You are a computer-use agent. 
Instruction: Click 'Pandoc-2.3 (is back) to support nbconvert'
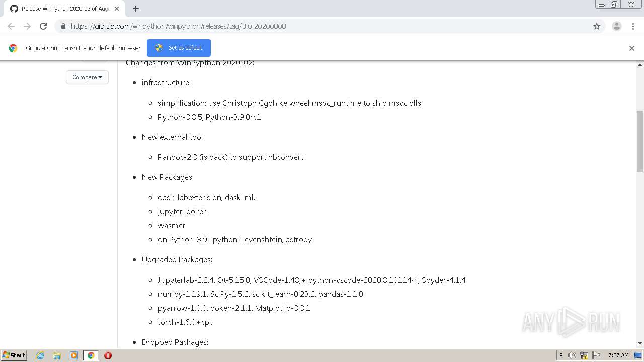coord(230,157)
